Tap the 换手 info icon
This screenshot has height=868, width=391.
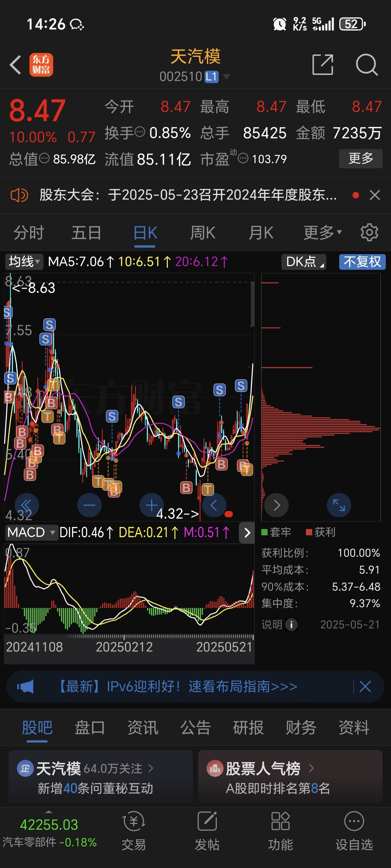[x=139, y=132]
